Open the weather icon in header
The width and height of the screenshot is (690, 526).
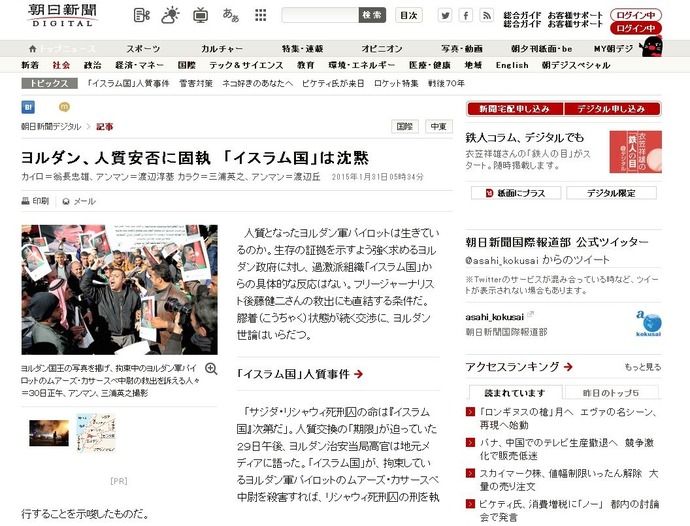coord(170,15)
